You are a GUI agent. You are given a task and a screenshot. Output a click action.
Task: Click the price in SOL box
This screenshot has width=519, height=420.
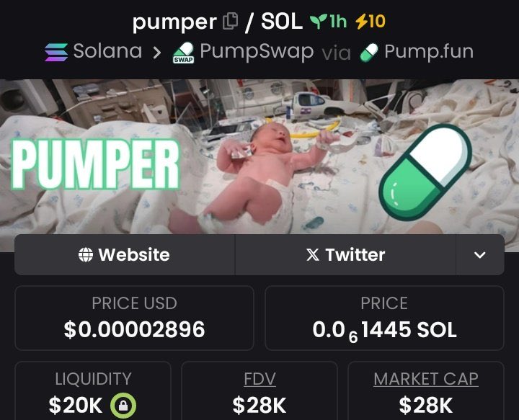pos(385,318)
